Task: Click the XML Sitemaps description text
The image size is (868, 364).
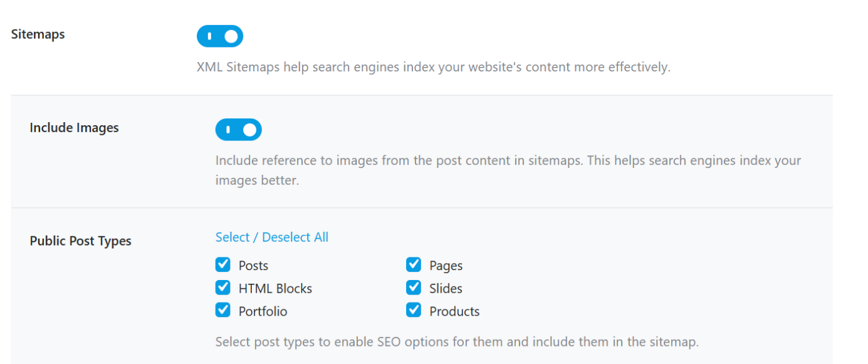Action: [433, 67]
